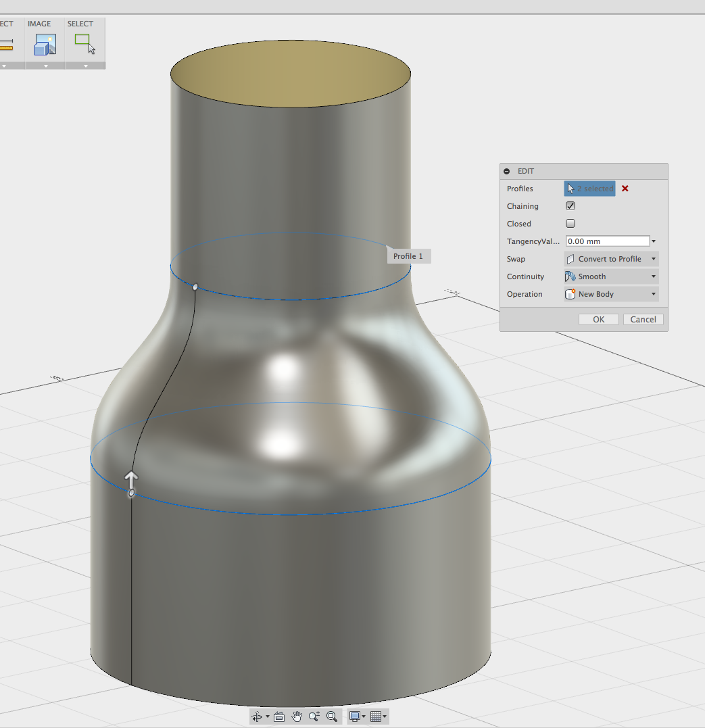This screenshot has height=728, width=705.
Task: Select the Zoom magnifier tool
Action: pyautogui.click(x=314, y=716)
